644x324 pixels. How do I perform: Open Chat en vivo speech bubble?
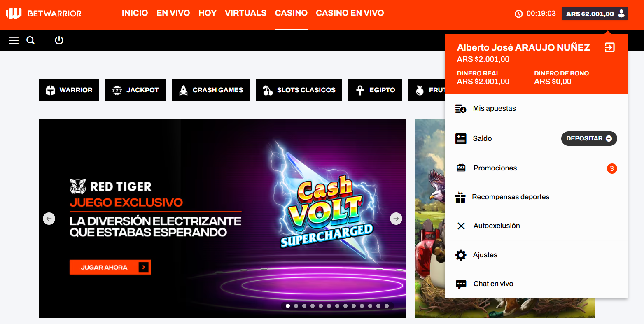(x=461, y=284)
